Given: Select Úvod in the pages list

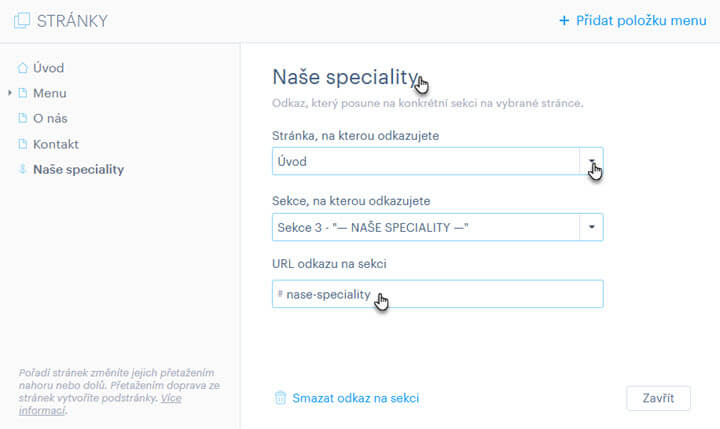Looking at the screenshot, I should pyautogui.click(x=48, y=68).
